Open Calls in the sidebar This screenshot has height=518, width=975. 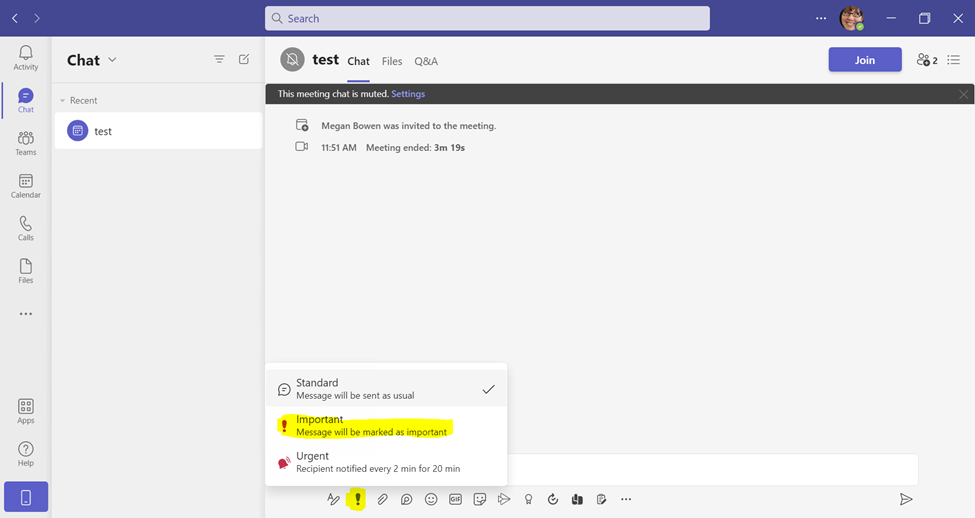pos(25,228)
